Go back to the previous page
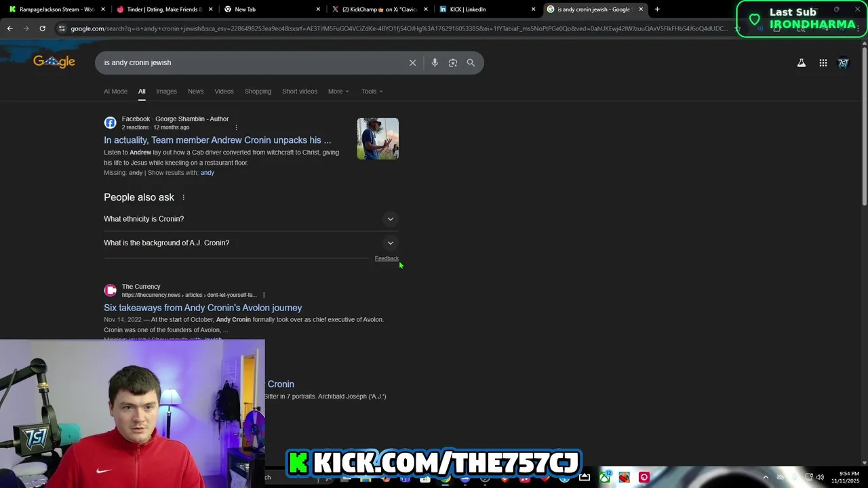The image size is (868, 488). pos(9,28)
